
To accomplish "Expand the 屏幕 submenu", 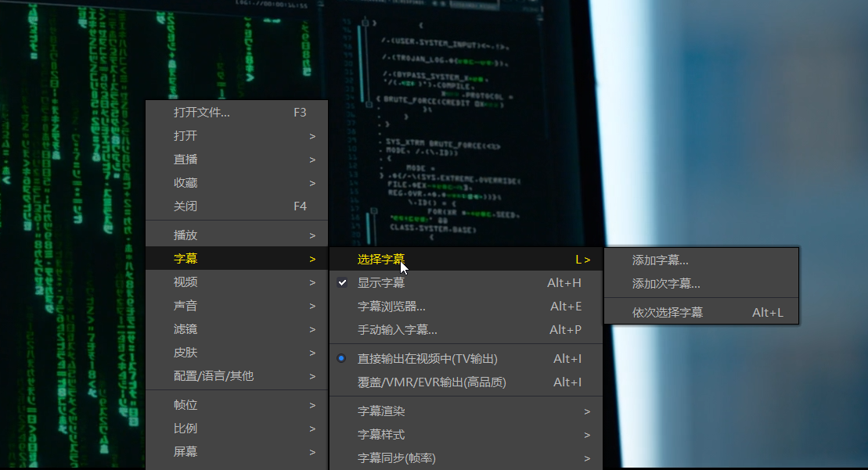I will tap(237, 452).
